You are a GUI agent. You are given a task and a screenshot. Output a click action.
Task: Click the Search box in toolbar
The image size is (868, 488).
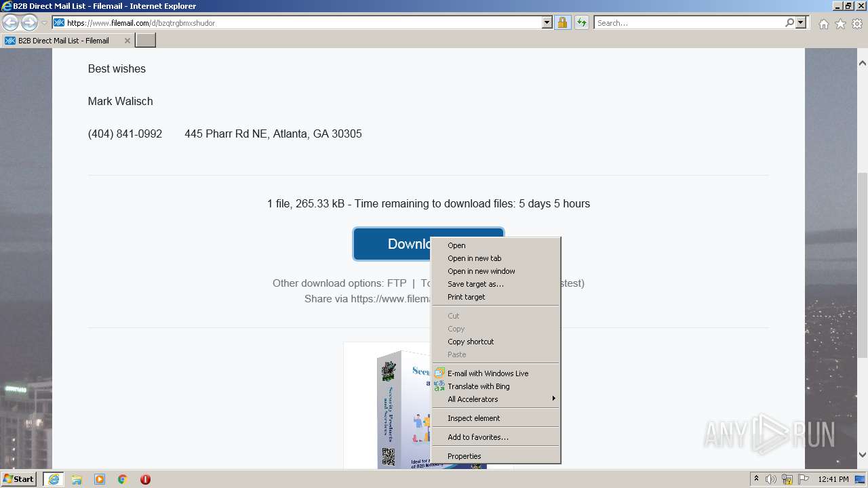(x=689, y=23)
